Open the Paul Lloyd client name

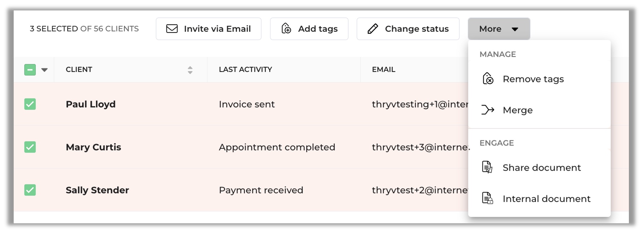click(91, 104)
